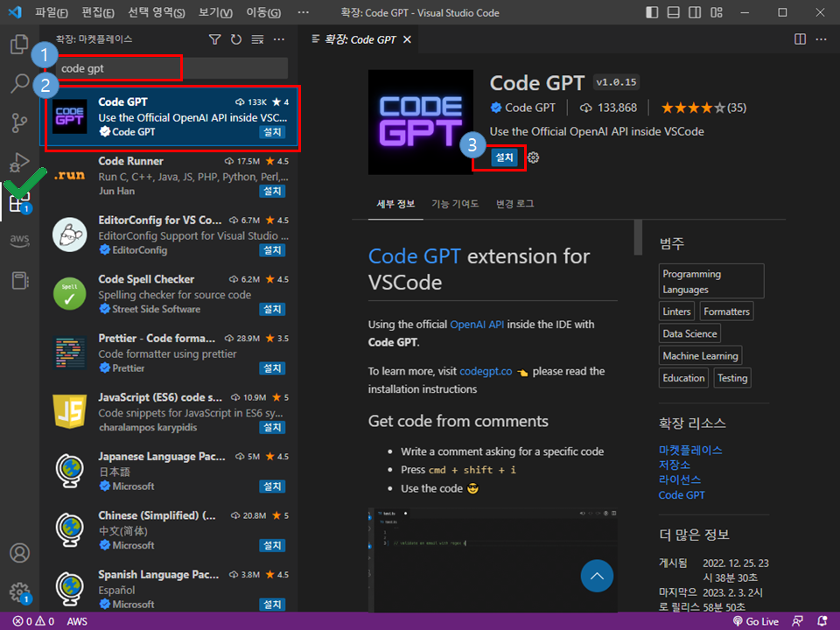The height and width of the screenshot is (630, 840).
Task: Filter extensions with funnel icon
Action: tap(215, 39)
